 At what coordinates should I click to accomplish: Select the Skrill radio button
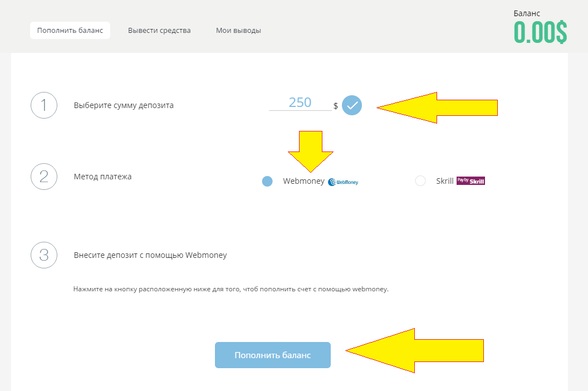pyautogui.click(x=420, y=181)
